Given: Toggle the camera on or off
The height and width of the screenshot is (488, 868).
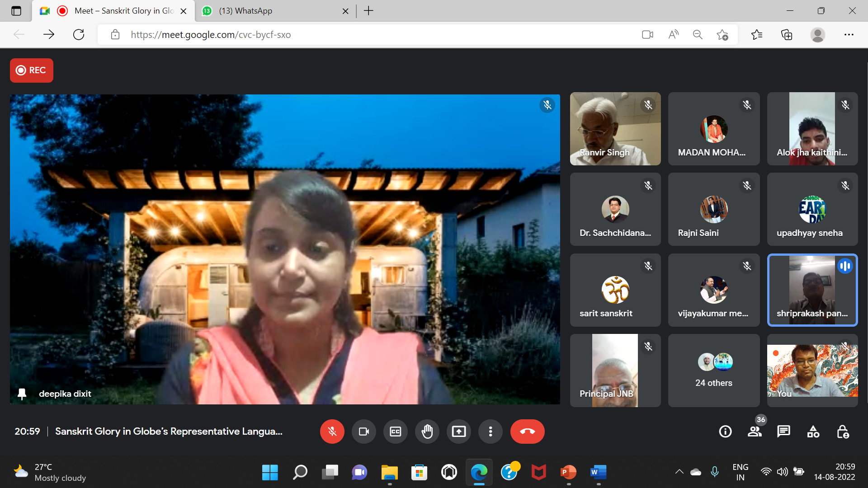Looking at the screenshot, I should [x=363, y=432].
